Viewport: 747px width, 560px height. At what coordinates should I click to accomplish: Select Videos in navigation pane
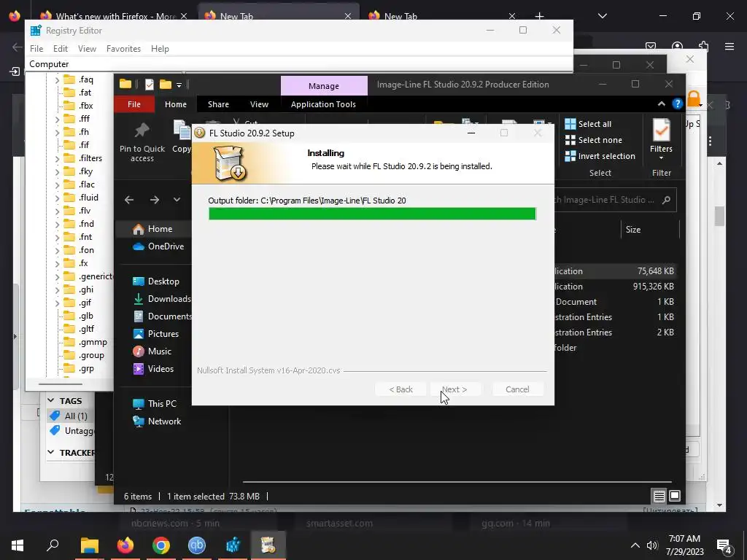[153, 368]
